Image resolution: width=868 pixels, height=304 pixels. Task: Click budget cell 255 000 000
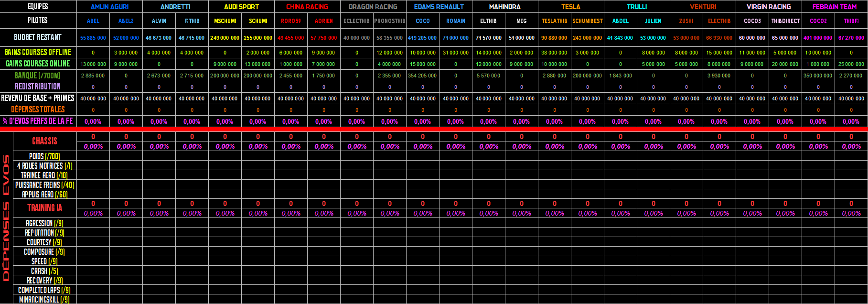point(258,38)
